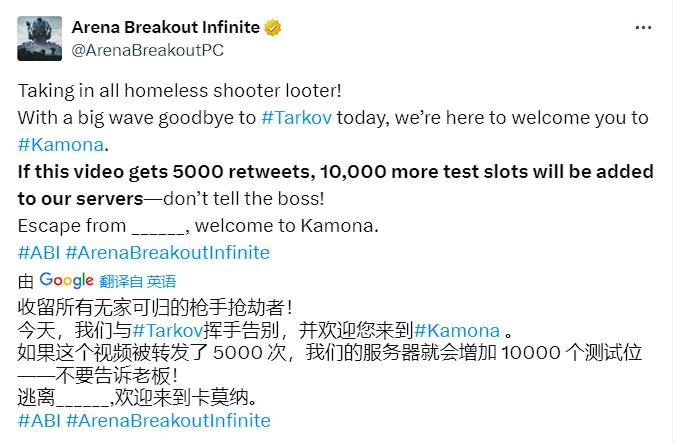Open #Tarkov hashtag in the English tweet
The width and height of the screenshot is (676, 444).
tap(292, 117)
